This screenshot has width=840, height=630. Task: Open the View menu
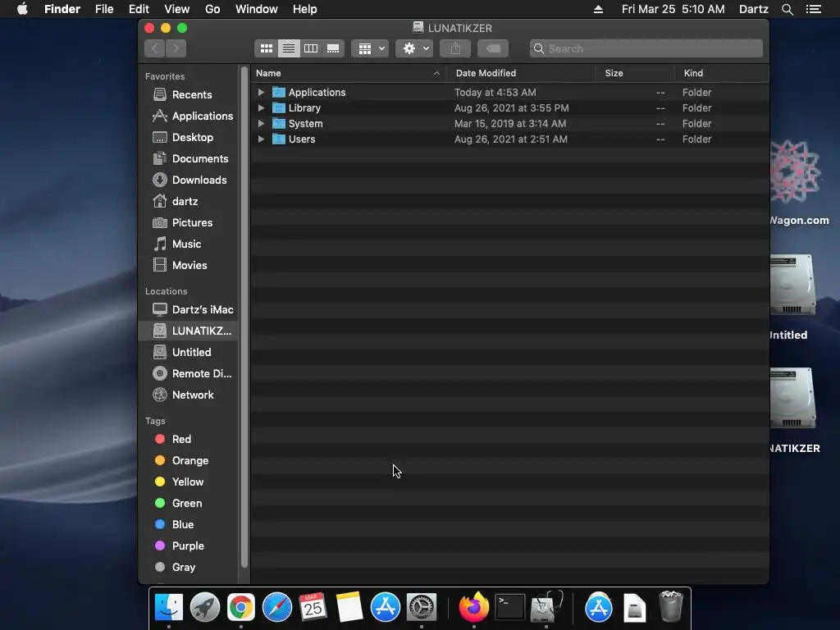[x=177, y=9]
